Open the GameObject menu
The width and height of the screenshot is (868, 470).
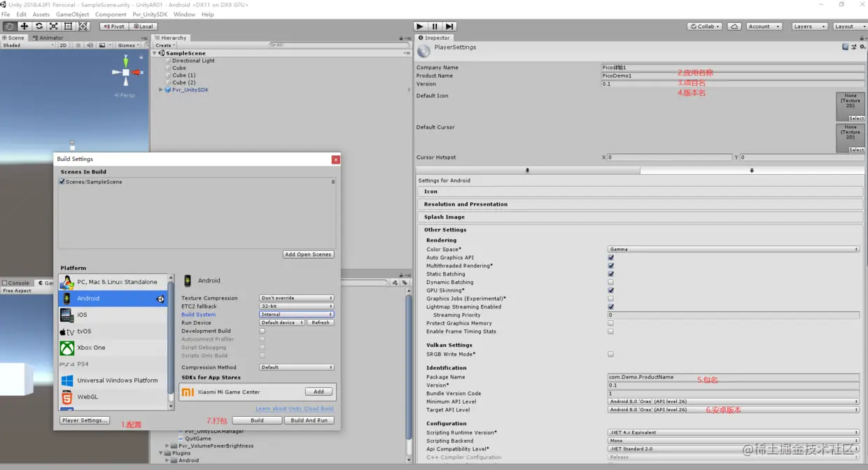(x=73, y=15)
